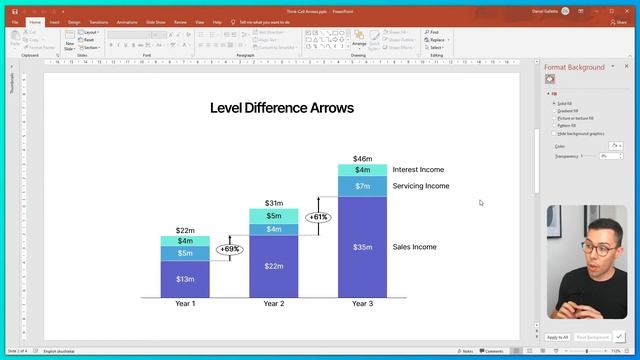Open the Notes pane from the status bar
Screen dimensions: 640x360
[x=465, y=351]
